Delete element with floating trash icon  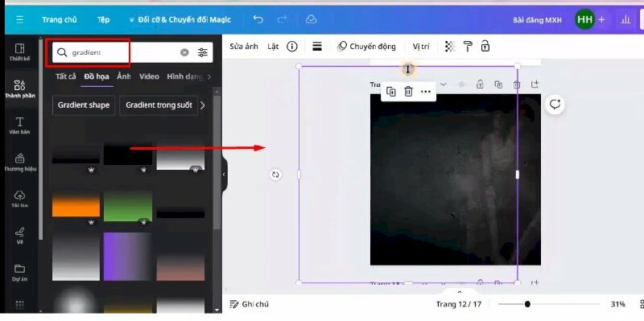point(408,92)
